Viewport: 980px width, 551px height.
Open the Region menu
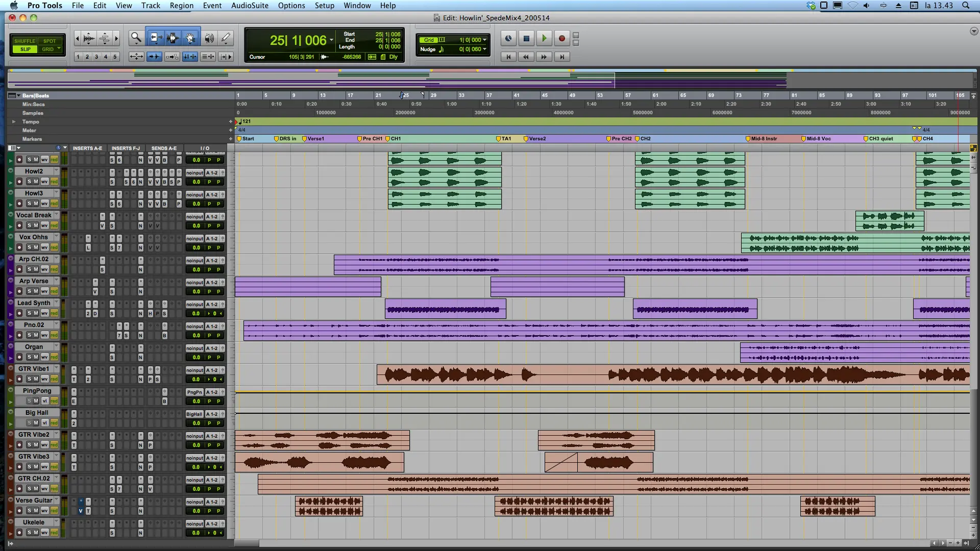coord(181,6)
